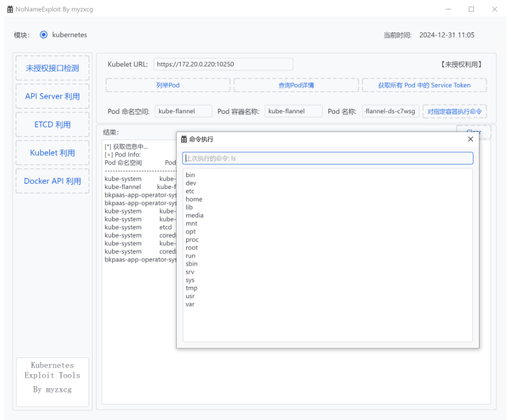The height and width of the screenshot is (420, 511).
Task: Click 'sys' in command output
Action: pyautogui.click(x=190, y=280)
